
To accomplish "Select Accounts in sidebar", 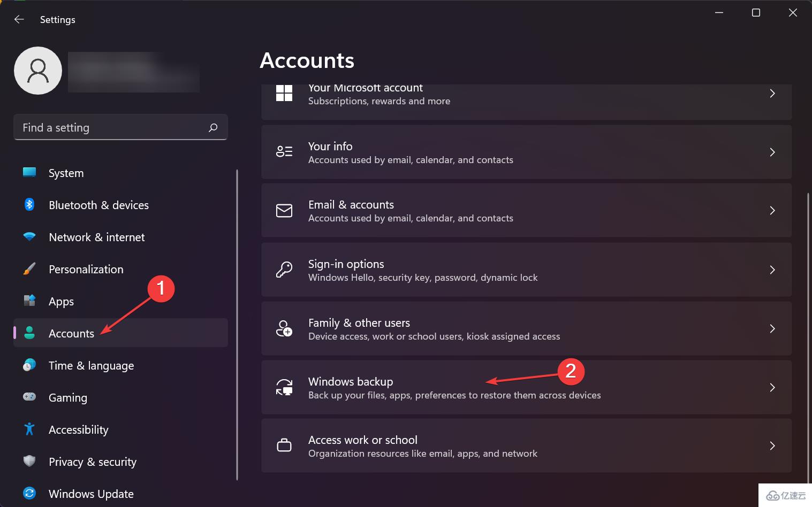I will click(x=120, y=333).
